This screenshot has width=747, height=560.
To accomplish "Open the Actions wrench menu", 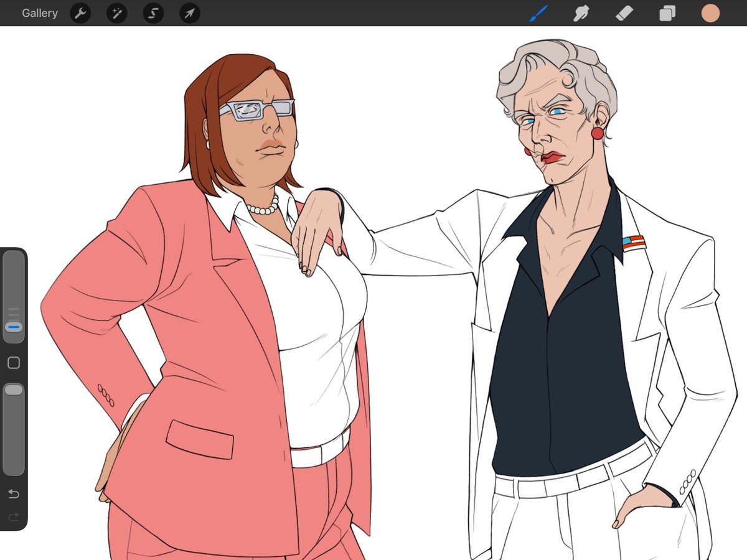I will [x=80, y=13].
